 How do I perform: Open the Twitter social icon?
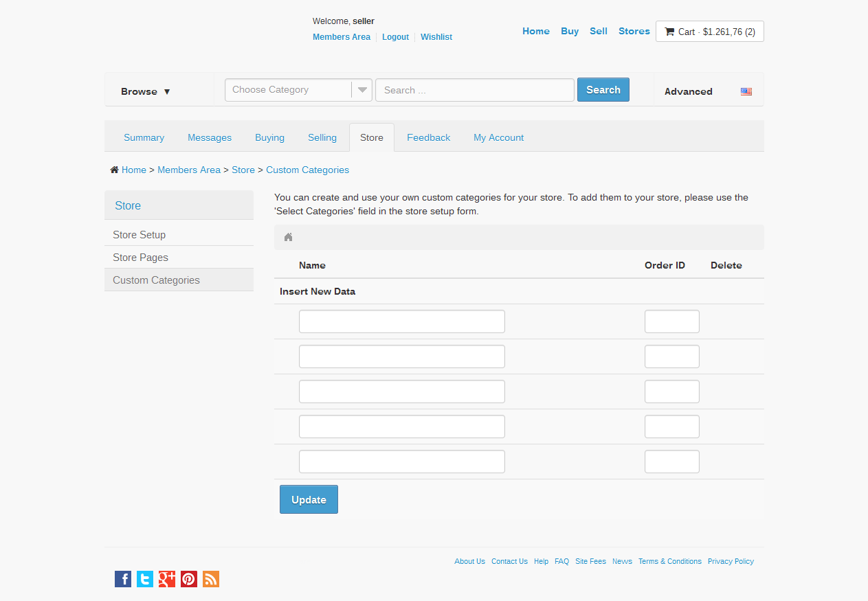click(x=145, y=579)
